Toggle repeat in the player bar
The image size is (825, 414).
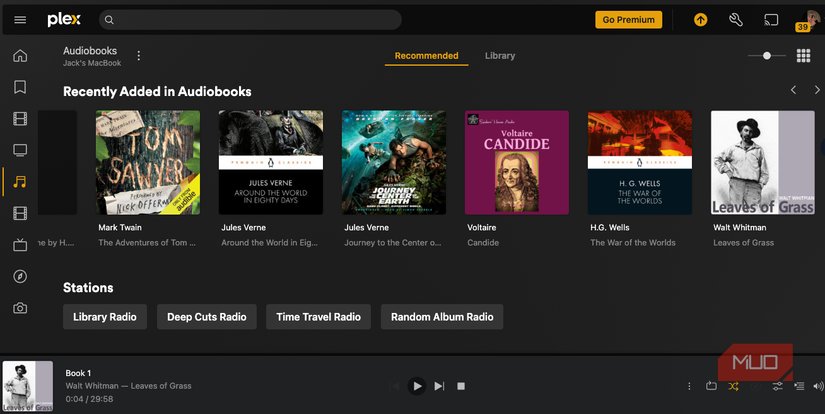711,386
